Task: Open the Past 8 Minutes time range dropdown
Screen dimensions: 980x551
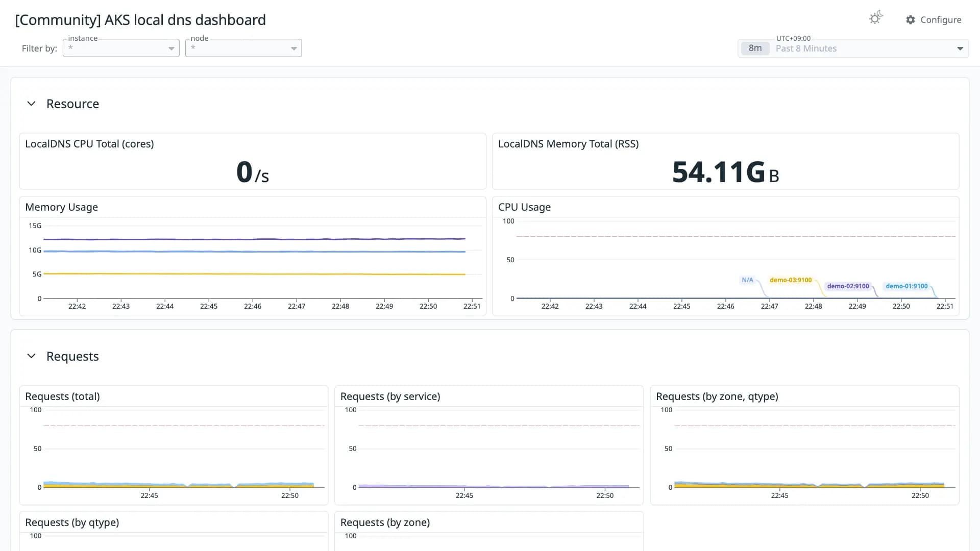Action: click(853, 48)
